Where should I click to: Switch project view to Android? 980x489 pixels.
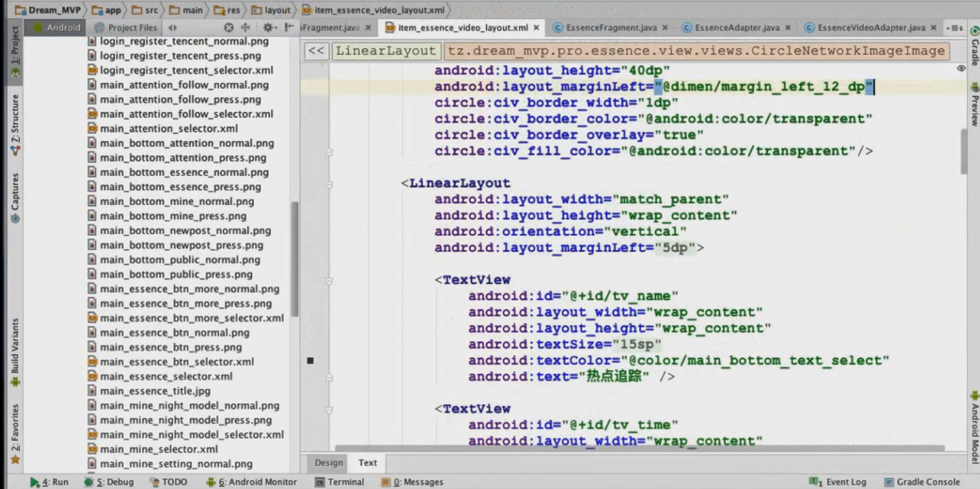(x=56, y=28)
